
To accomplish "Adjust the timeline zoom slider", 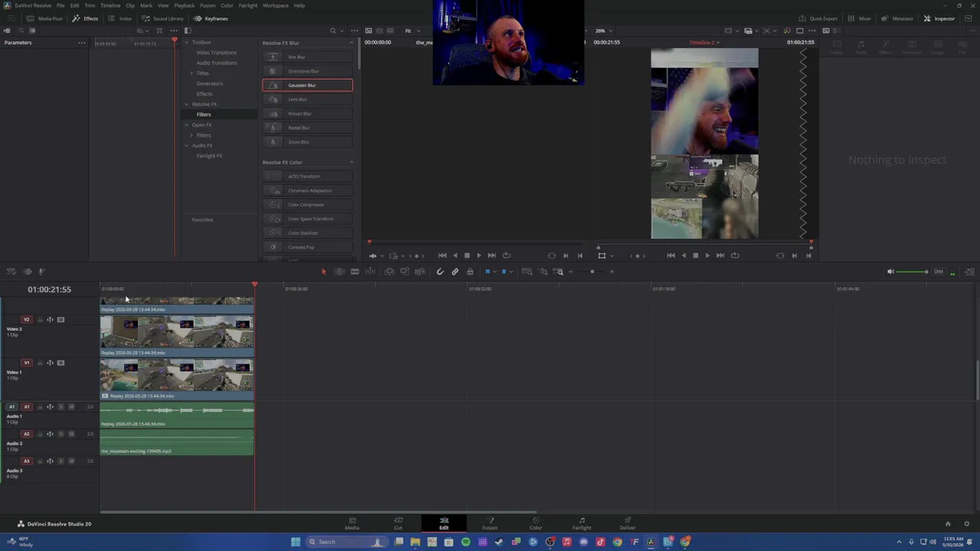I will [x=593, y=272].
